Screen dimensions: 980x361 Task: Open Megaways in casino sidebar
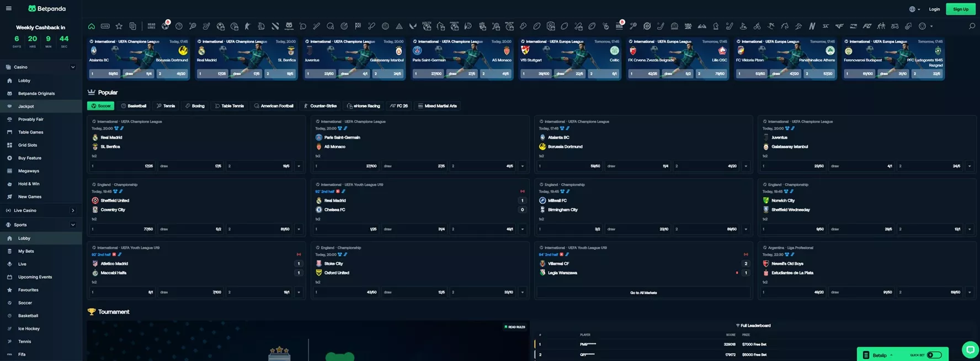(41, 171)
